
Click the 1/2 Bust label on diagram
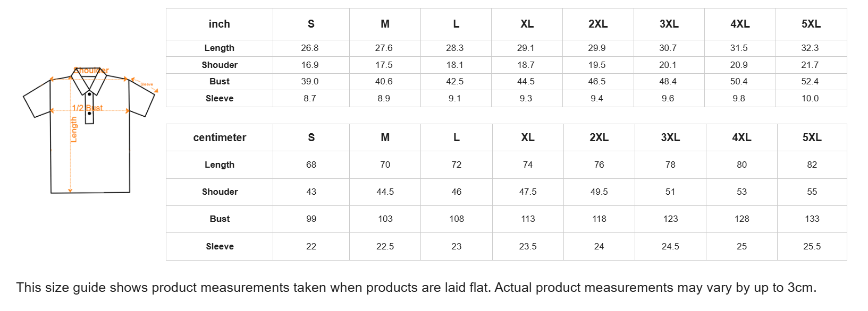coord(88,108)
